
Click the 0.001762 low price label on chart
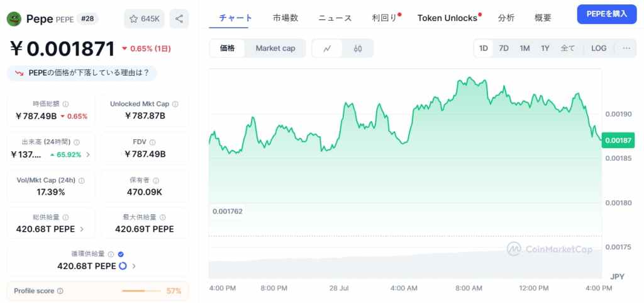pyautogui.click(x=228, y=211)
